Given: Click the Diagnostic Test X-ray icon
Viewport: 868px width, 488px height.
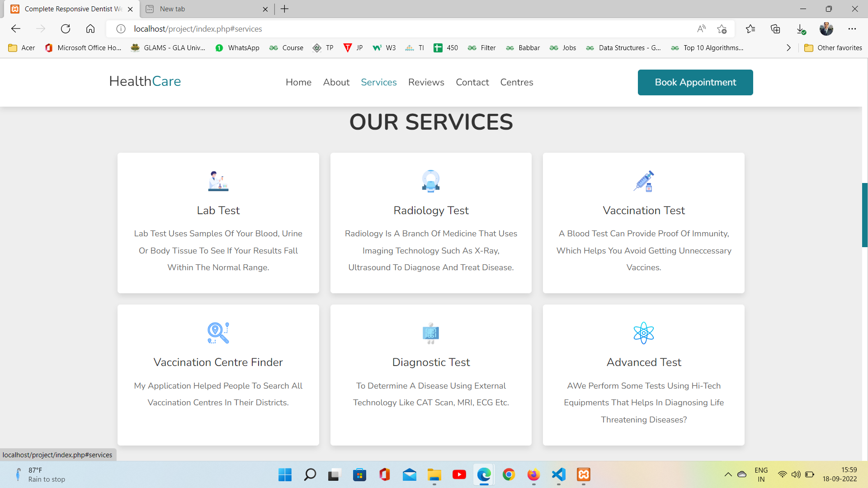Looking at the screenshot, I should (431, 333).
